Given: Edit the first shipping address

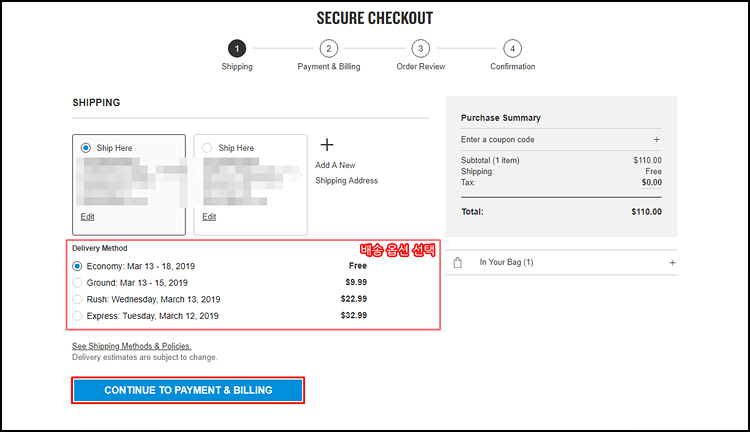Looking at the screenshot, I should [88, 217].
